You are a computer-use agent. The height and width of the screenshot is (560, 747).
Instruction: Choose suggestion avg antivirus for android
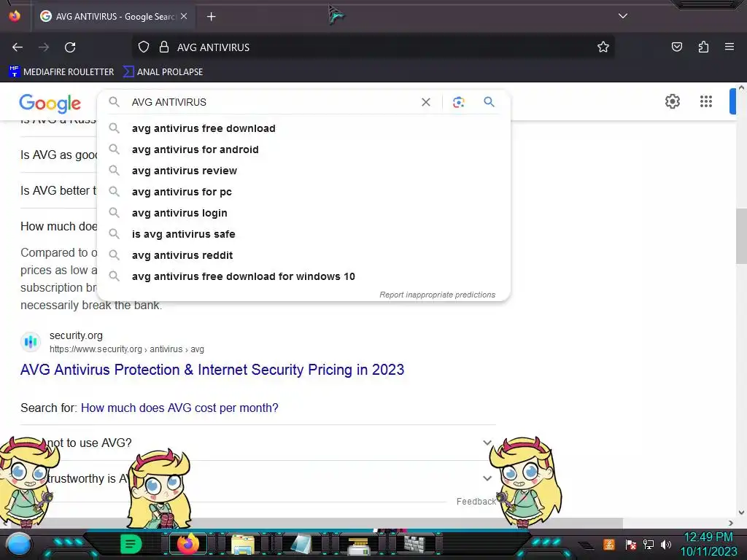tap(303, 149)
